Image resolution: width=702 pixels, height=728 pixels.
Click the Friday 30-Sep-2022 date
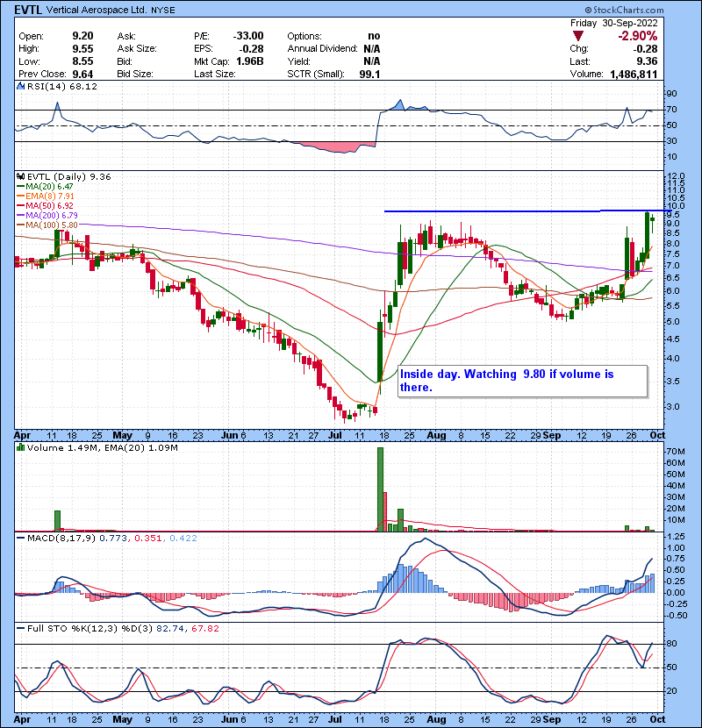tap(613, 23)
